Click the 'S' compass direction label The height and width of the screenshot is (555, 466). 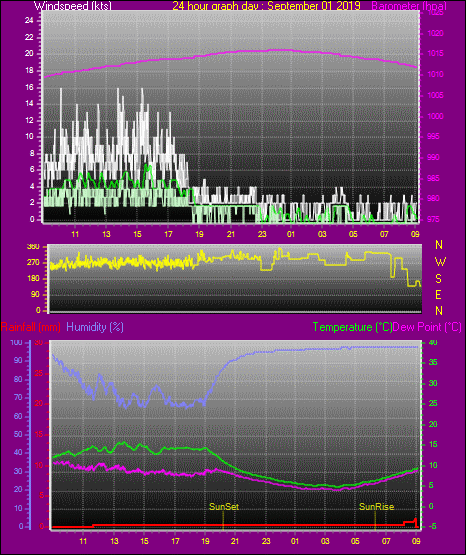[438, 279]
